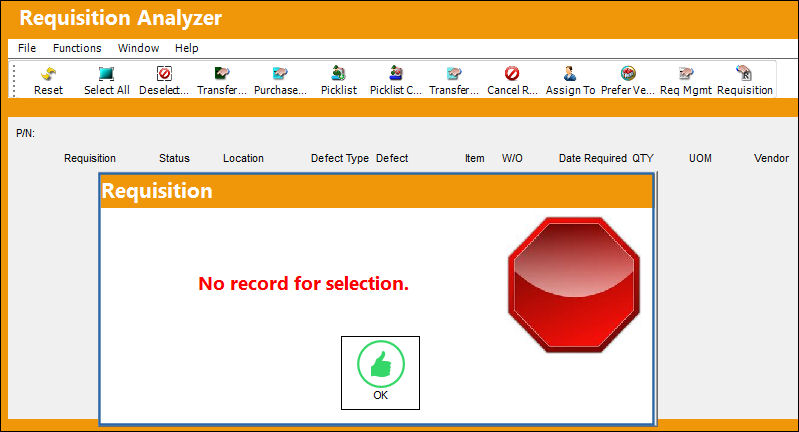Open the Window menu

point(138,48)
